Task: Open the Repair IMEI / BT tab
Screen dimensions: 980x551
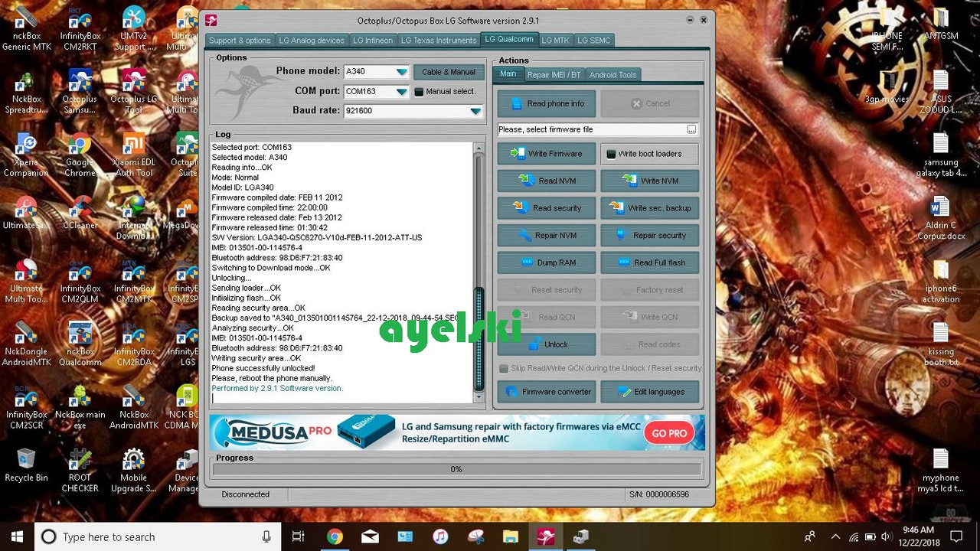Action: tap(554, 75)
